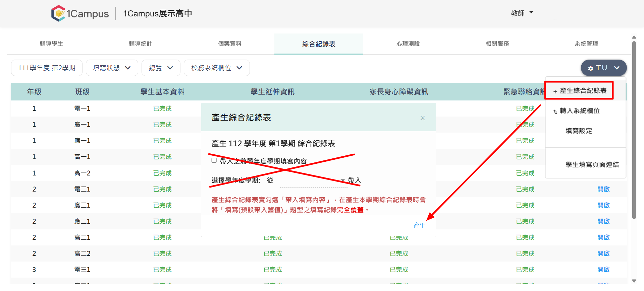Open the 個案資料 tab
644x291 pixels.
pos(230,44)
